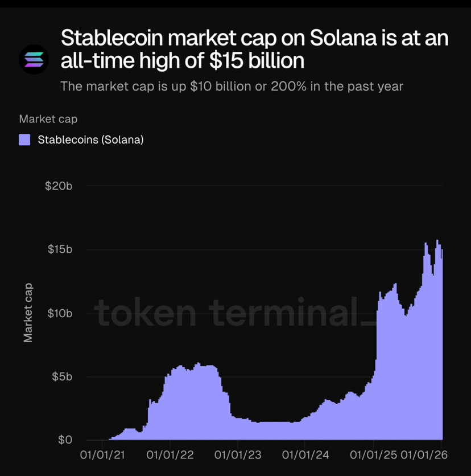Select the 01/01/22 date label
Image resolution: width=471 pixels, height=476 pixels.
pos(170,455)
